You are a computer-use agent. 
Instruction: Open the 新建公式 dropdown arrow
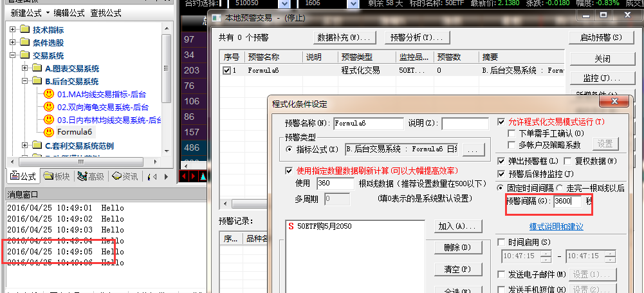(x=48, y=13)
